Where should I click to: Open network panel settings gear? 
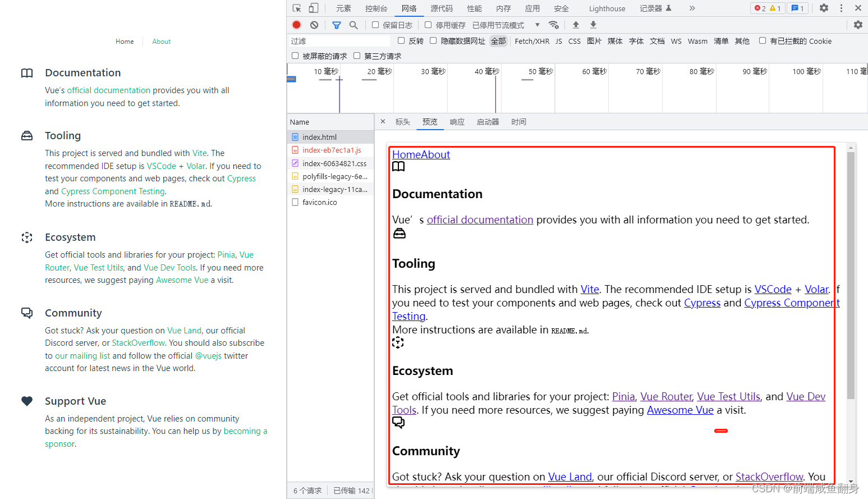point(858,25)
